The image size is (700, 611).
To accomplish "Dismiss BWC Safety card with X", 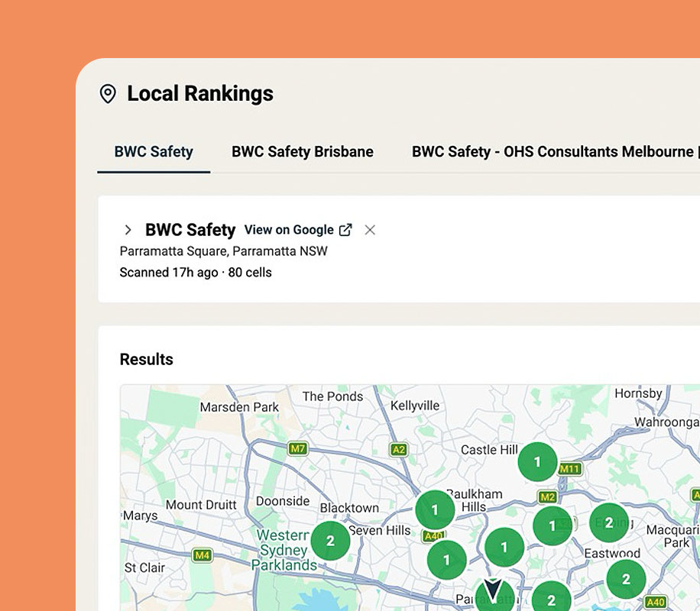I will (370, 230).
